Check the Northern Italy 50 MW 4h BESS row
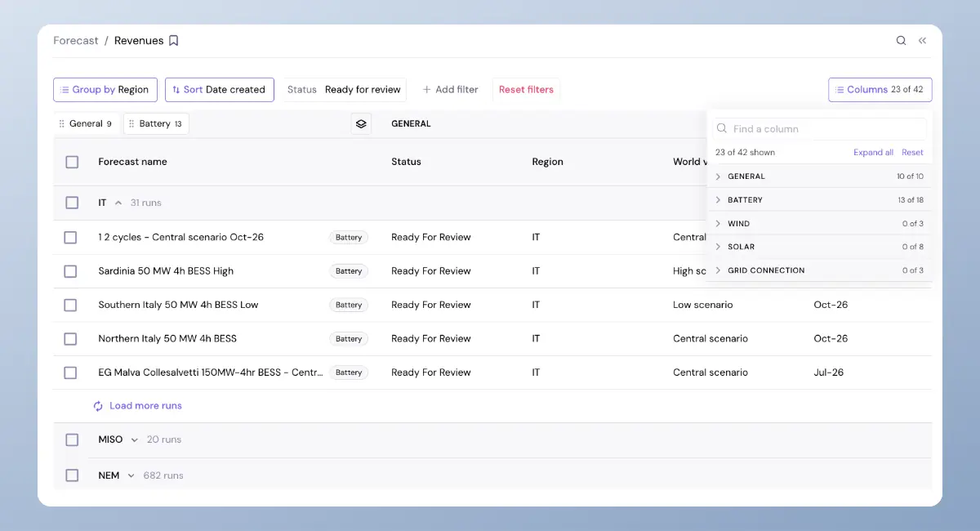 [x=70, y=339]
